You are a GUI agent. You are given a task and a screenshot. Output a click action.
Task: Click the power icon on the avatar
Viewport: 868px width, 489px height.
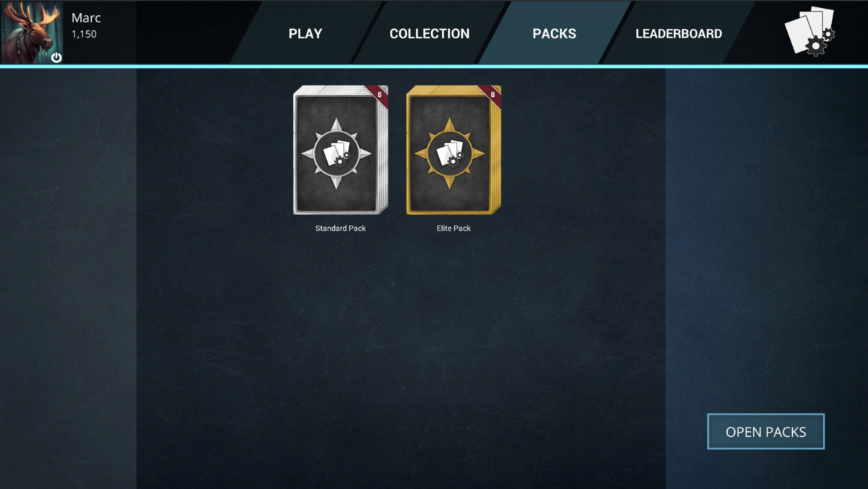pyautogui.click(x=56, y=57)
